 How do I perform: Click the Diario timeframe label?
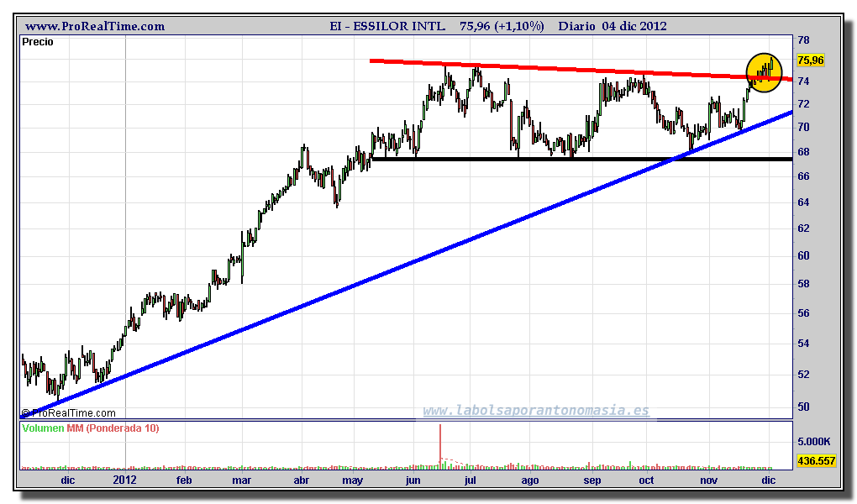577,26
